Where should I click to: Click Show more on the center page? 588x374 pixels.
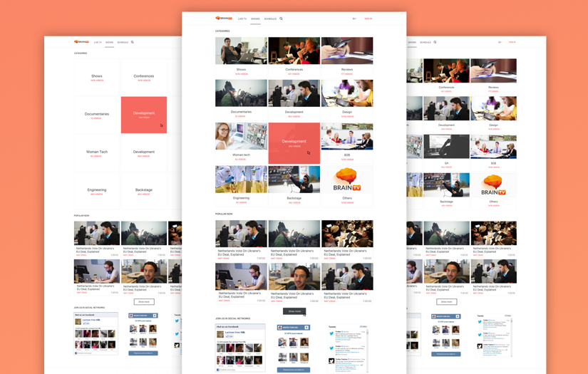point(294,311)
